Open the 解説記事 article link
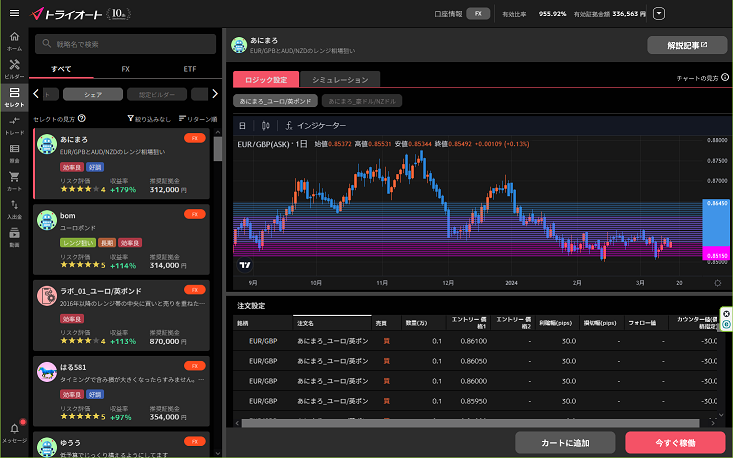733x458 pixels. point(687,45)
